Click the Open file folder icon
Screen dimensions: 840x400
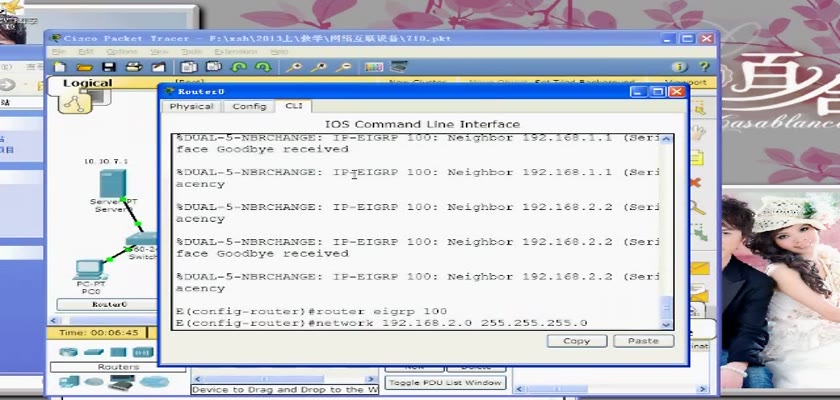[84, 67]
